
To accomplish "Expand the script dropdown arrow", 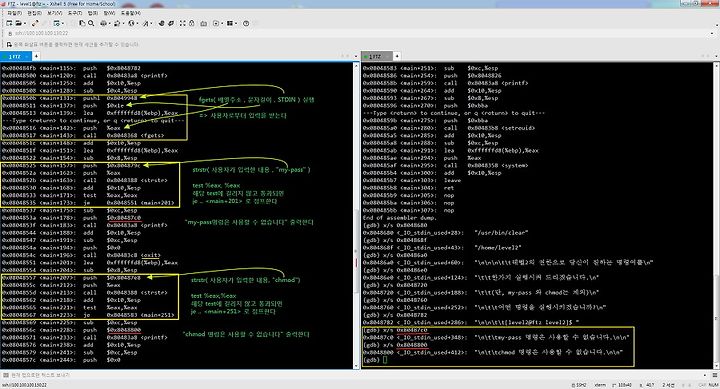I will click(222, 23).
